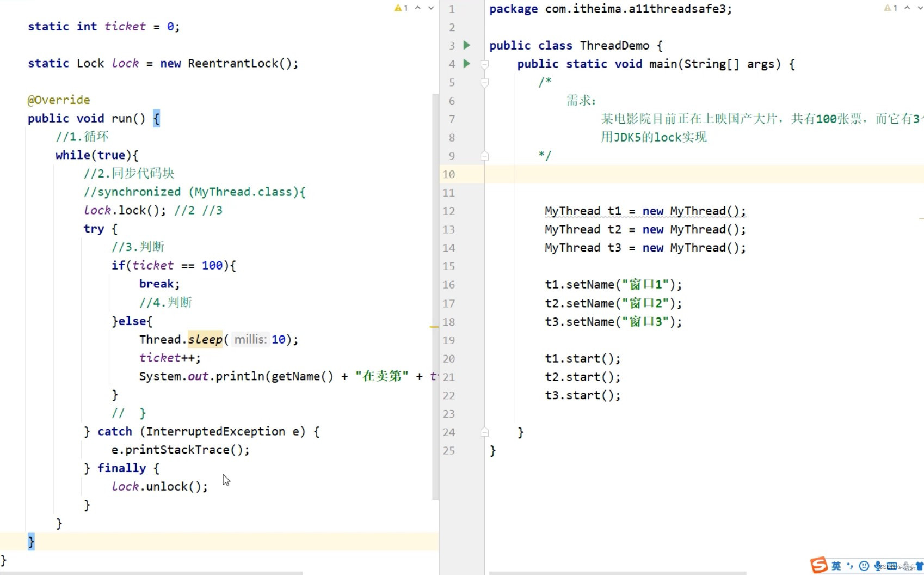Viewport: 924px width, 575px height.
Task: Click left editor vertical scrollbar
Action: point(435,297)
